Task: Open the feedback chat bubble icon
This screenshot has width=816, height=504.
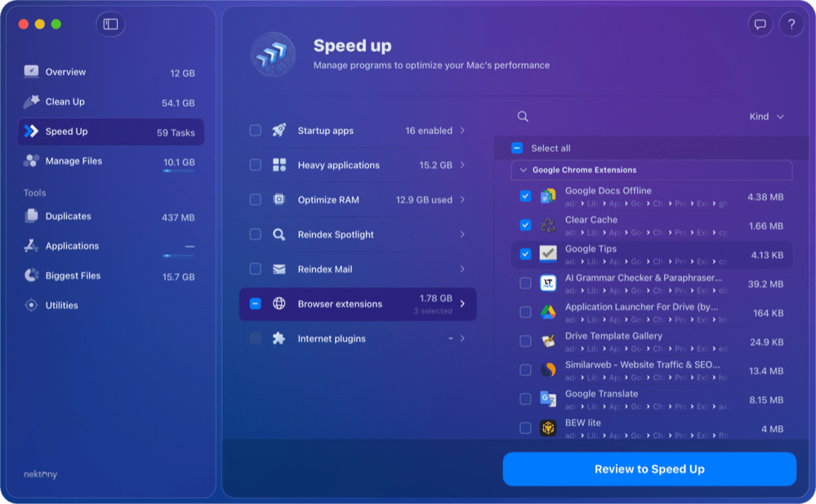Action: [x=760, y=24]
